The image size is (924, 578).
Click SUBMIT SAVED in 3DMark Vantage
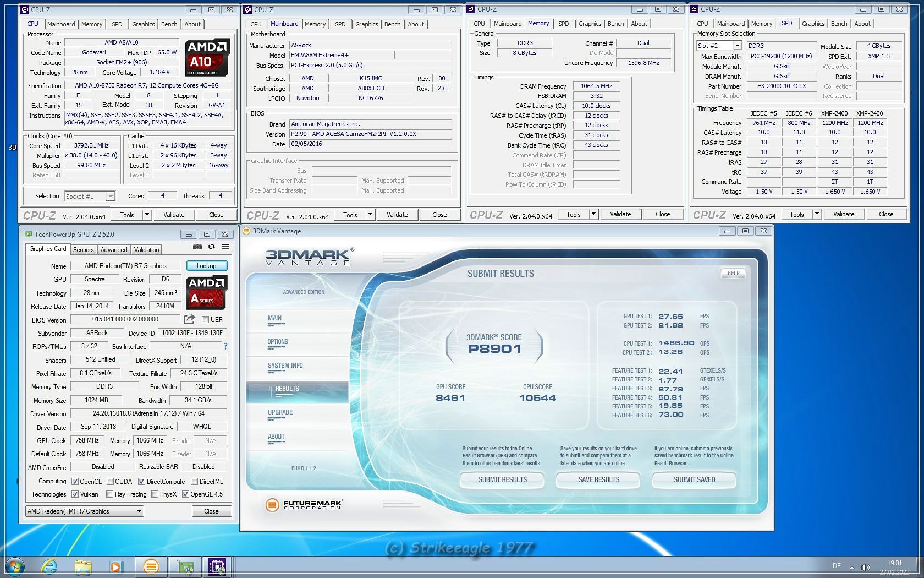[x=695, y=480]
